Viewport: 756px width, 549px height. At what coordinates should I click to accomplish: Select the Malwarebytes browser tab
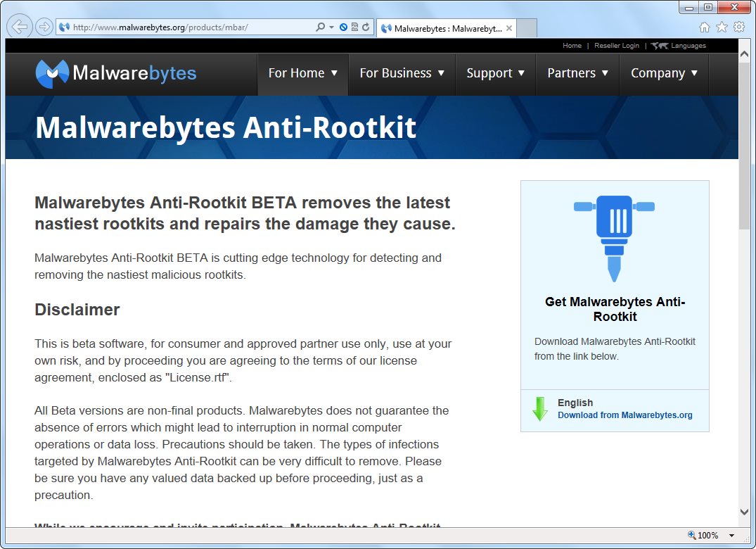pos(446,28)
